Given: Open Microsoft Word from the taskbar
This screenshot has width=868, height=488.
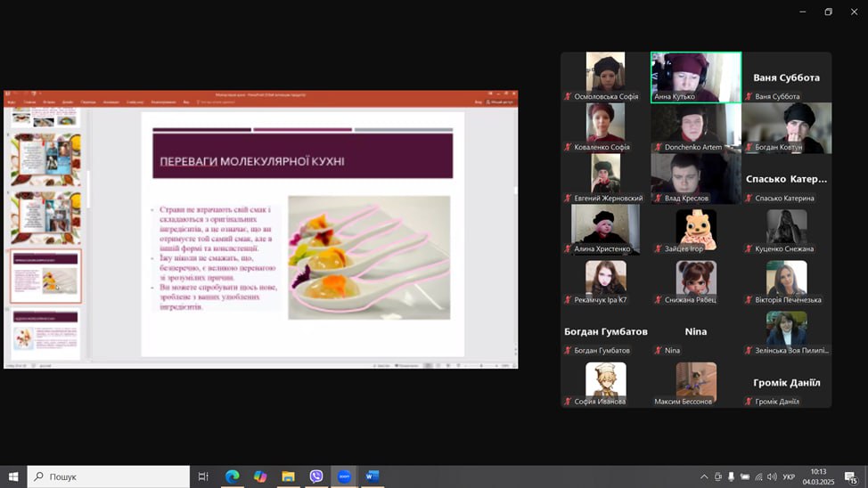Looking at the screenshot, I should pos(373,476).
